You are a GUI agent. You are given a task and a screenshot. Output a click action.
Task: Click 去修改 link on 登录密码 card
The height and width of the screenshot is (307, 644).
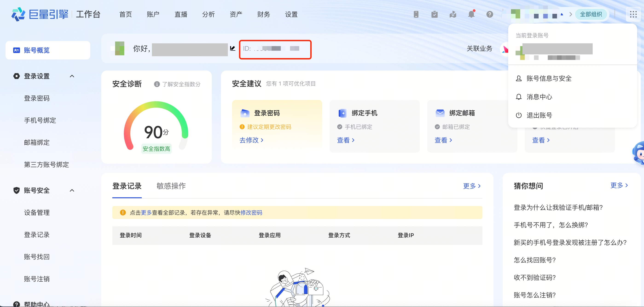click(x=251, y=140)
